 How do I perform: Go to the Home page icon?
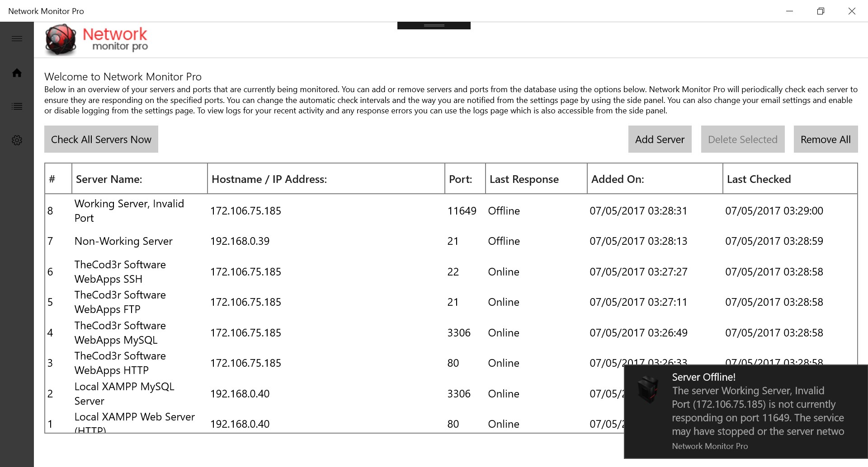17,73
